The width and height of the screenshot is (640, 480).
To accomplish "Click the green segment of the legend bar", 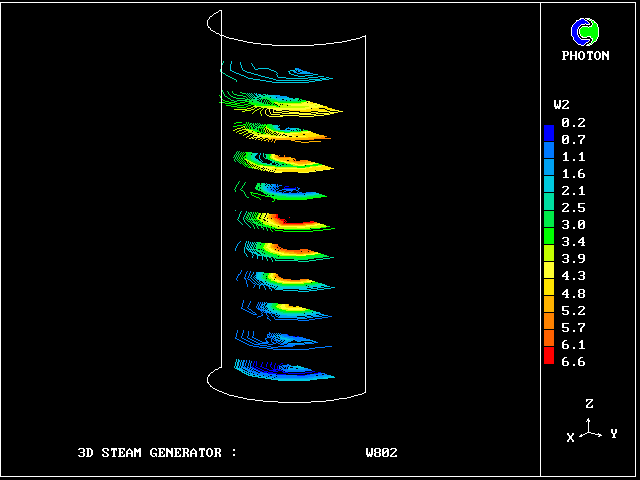I will [548, 235].
